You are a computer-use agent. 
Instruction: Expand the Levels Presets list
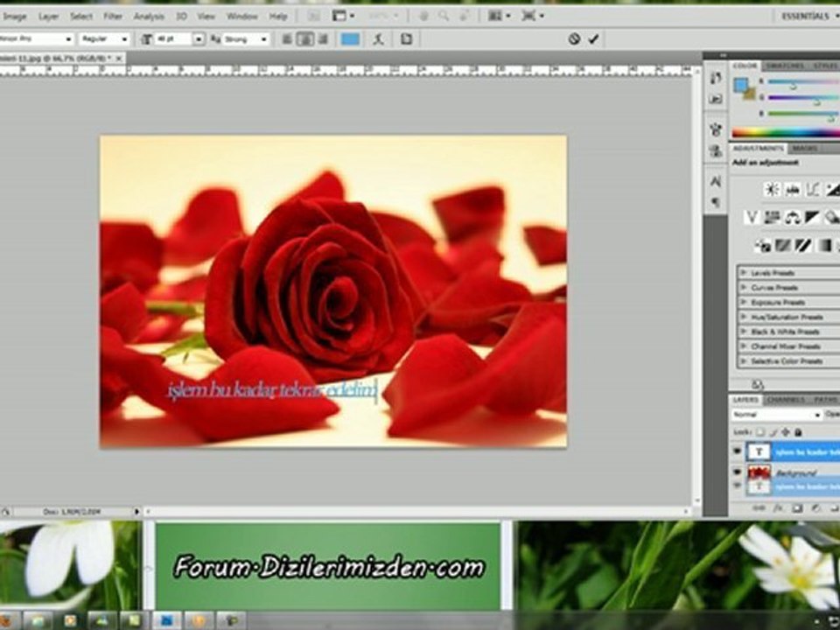click(787, 273)
